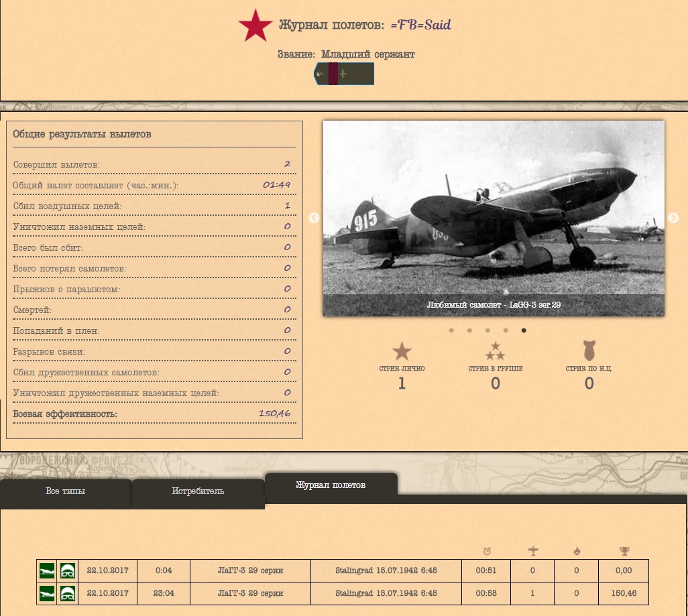Click the 0,00 score in sortie table

pyautogui.click(x=624, y=570)
